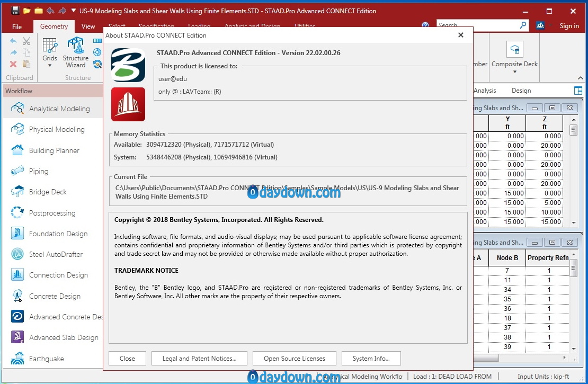Click the Load 1 DEAD LOAD status entry

pyautogui.click(x=452, y=377)
